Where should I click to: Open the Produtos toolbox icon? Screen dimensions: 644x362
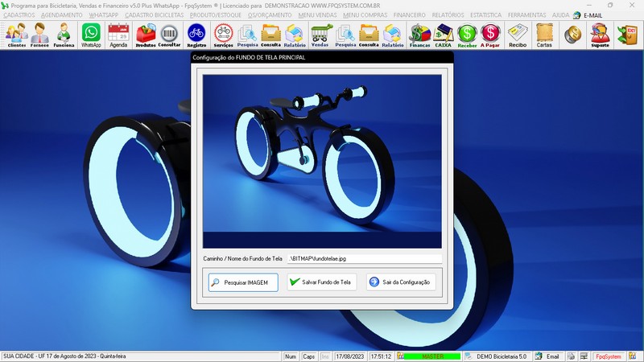(146, 35)
